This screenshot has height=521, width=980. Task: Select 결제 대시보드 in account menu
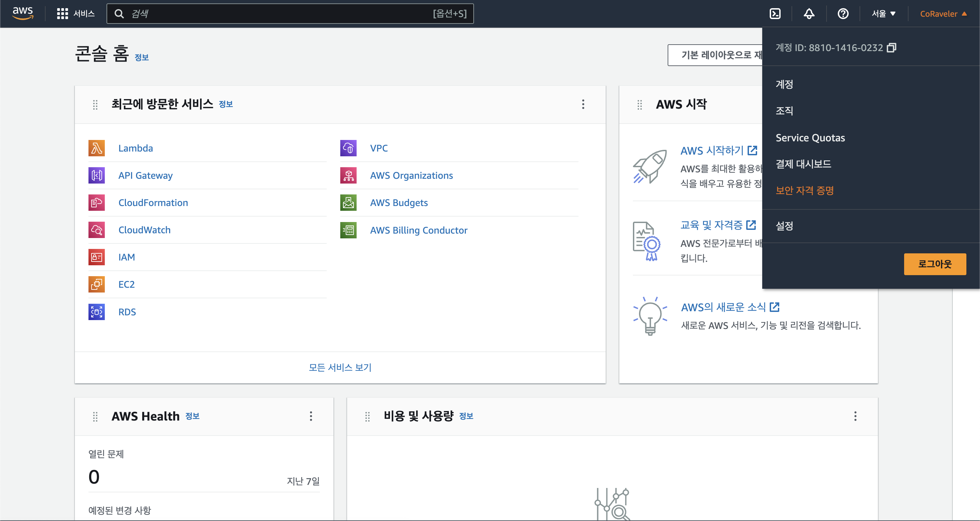[803, 164]
